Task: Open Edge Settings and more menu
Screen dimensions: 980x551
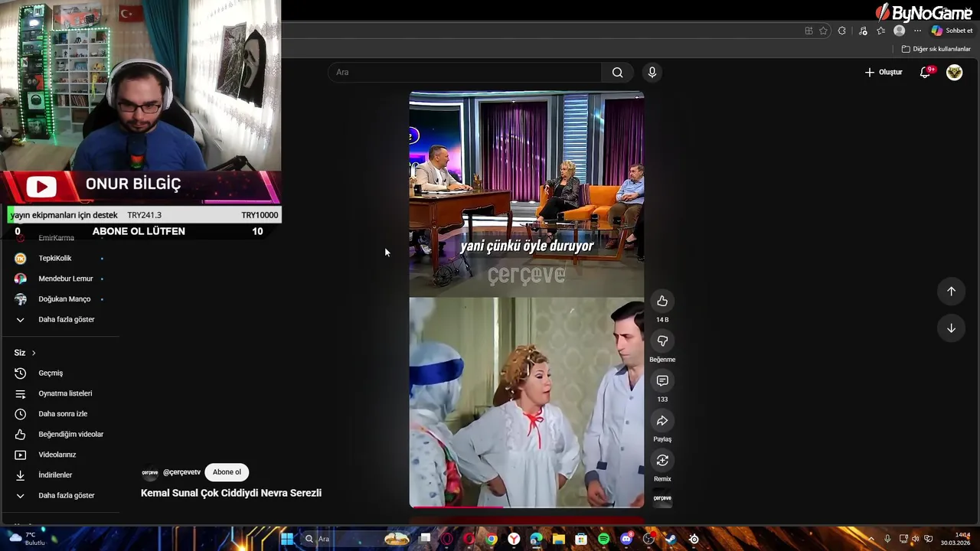Action: [x=917, y=31]
